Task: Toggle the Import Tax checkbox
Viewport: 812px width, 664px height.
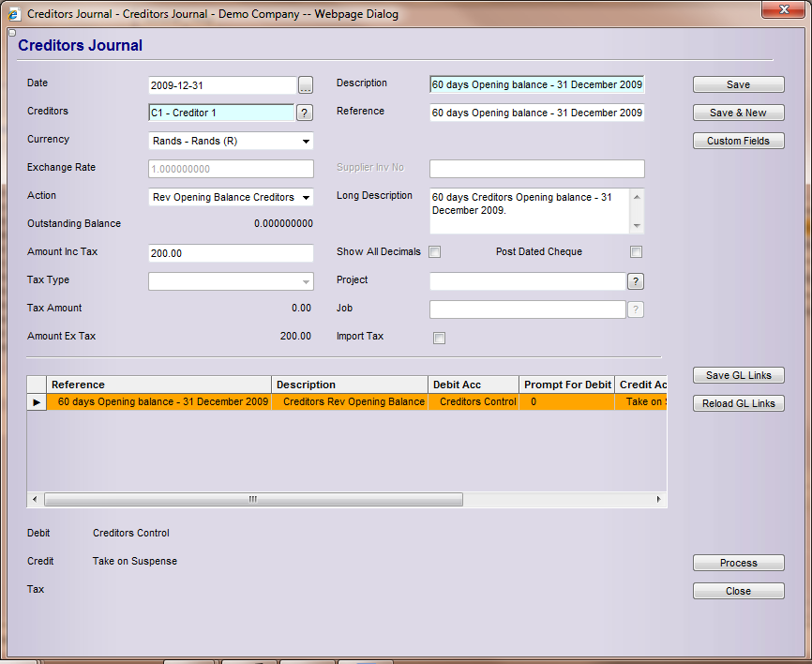Action: click(x=439, y=339)
